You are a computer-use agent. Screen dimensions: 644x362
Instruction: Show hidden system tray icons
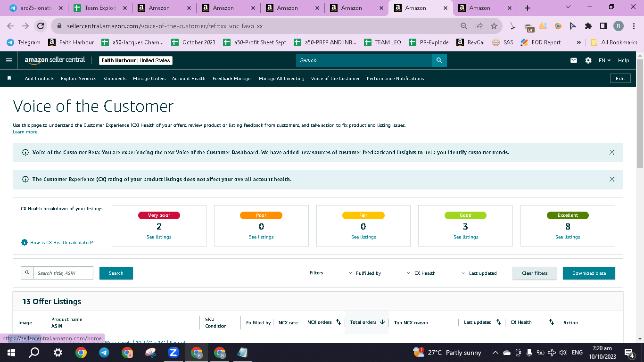coord(495,353)
